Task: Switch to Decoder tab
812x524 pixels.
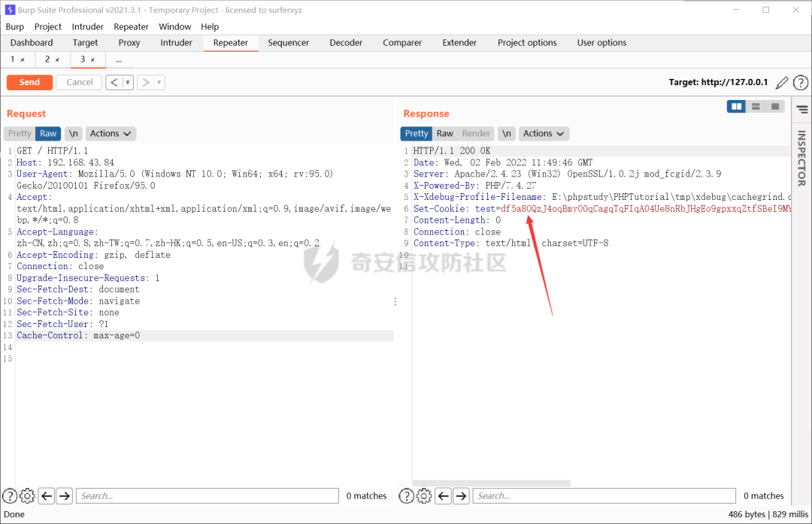Action: pyautogui.click(x=346, y=42)
